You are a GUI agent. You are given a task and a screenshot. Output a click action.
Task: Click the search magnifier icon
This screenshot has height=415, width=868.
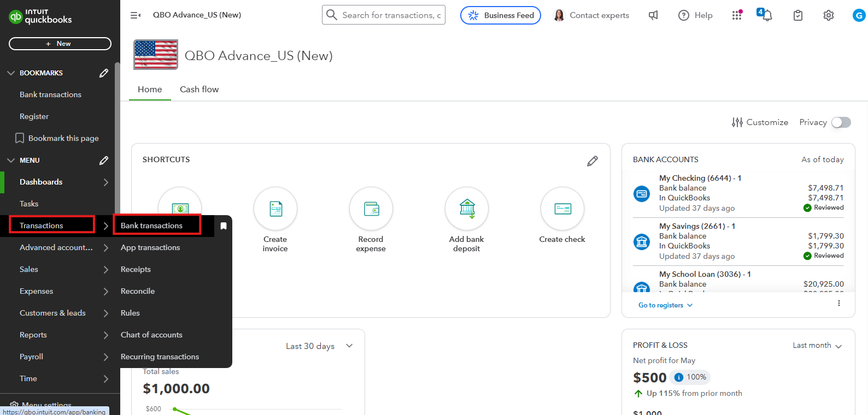point(331,15)
